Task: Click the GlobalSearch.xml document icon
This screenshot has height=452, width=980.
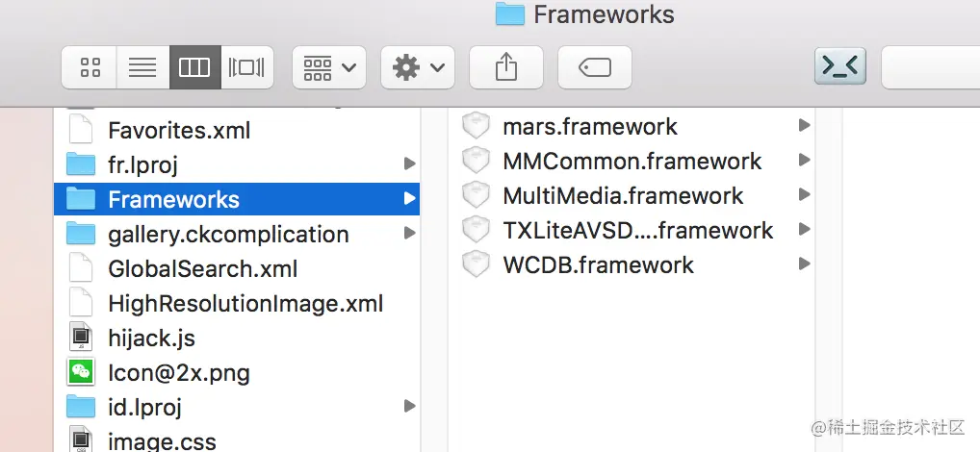Action: click(x=81, y=269)
